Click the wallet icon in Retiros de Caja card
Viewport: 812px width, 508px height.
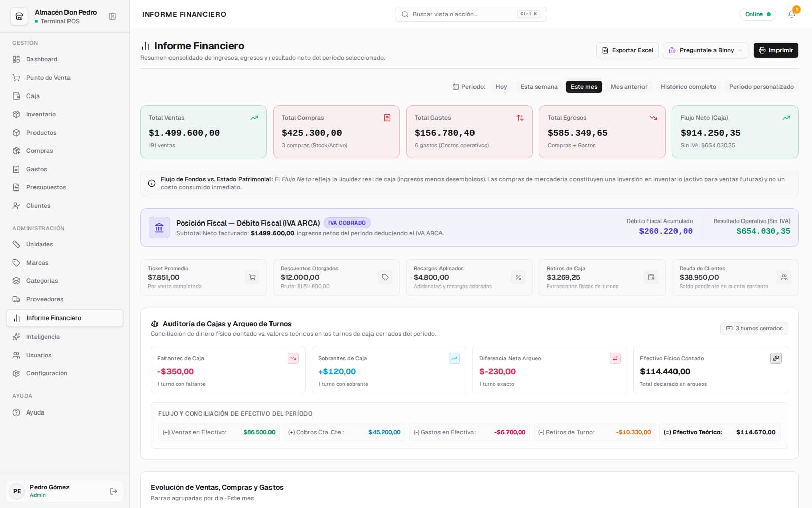pyautogui.click(x=651, y=277)
